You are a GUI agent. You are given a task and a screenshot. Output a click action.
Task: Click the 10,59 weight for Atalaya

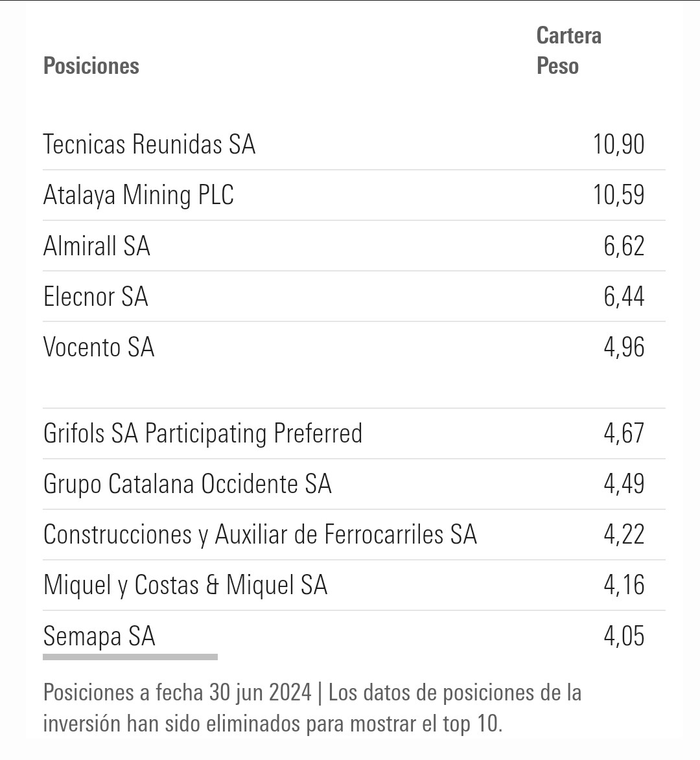click(x=619, y=195)
